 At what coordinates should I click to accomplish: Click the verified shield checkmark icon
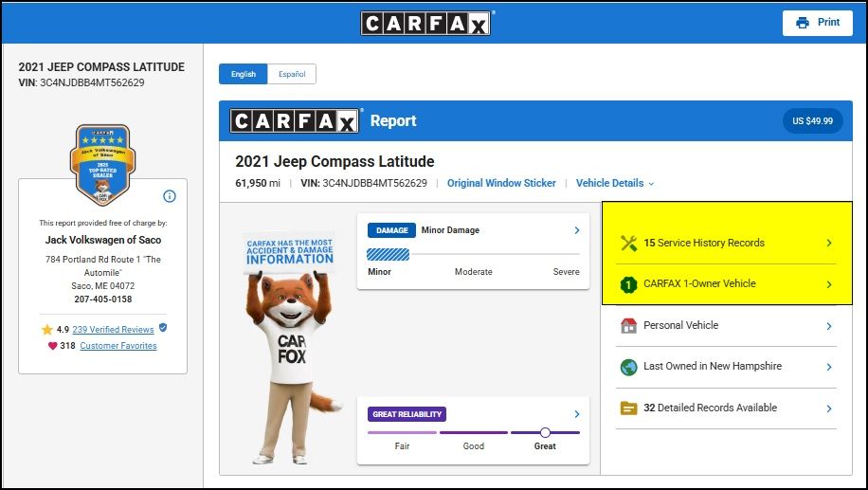coord(163,327)
